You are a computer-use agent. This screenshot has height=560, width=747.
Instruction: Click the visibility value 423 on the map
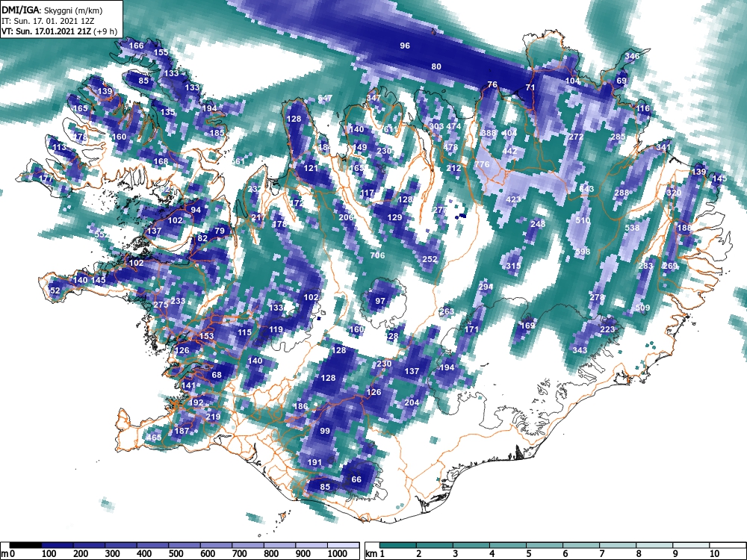(x=513, y=199)
